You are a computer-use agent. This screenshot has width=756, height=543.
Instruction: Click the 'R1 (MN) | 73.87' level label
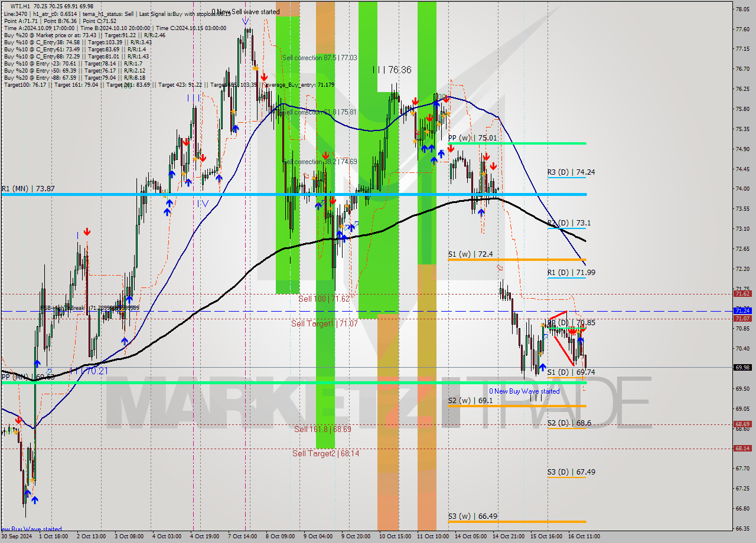[x=28, y=188]
